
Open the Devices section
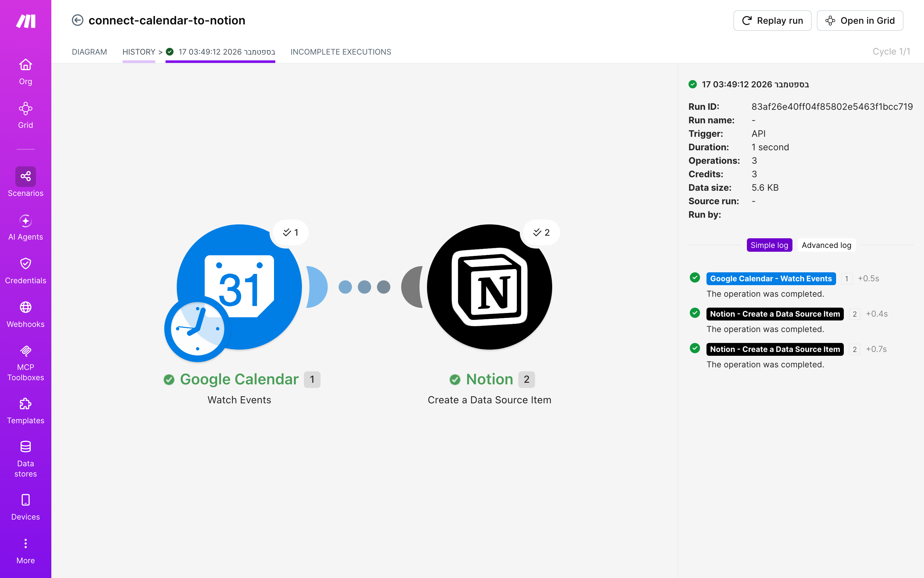pyautogui.click(x=26, y=507)
